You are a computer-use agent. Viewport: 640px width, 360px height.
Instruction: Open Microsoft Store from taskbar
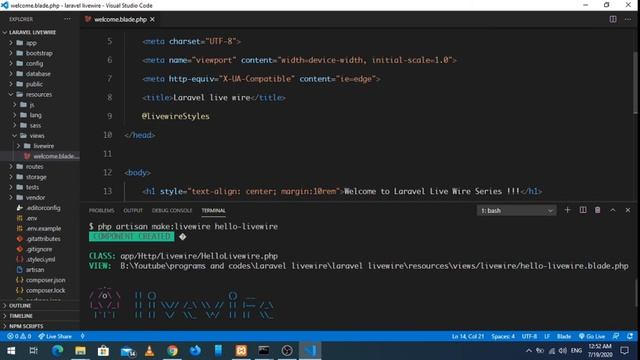click(x=103, y=351)
